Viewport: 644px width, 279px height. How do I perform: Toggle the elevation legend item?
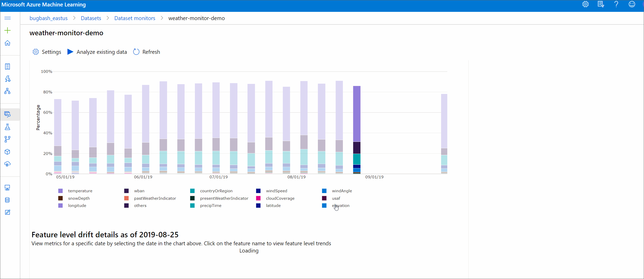(x=341, y=205)
